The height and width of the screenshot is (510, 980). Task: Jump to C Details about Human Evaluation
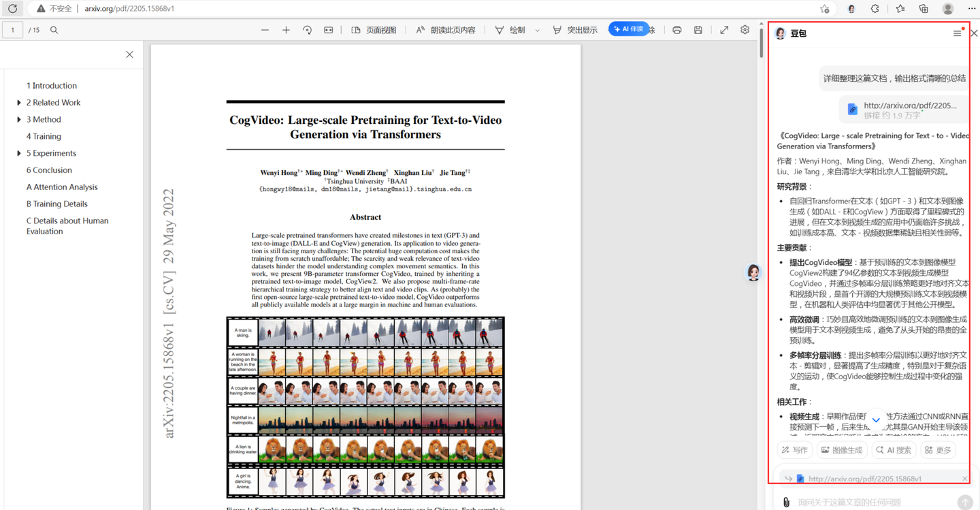[x=67, y=226]
